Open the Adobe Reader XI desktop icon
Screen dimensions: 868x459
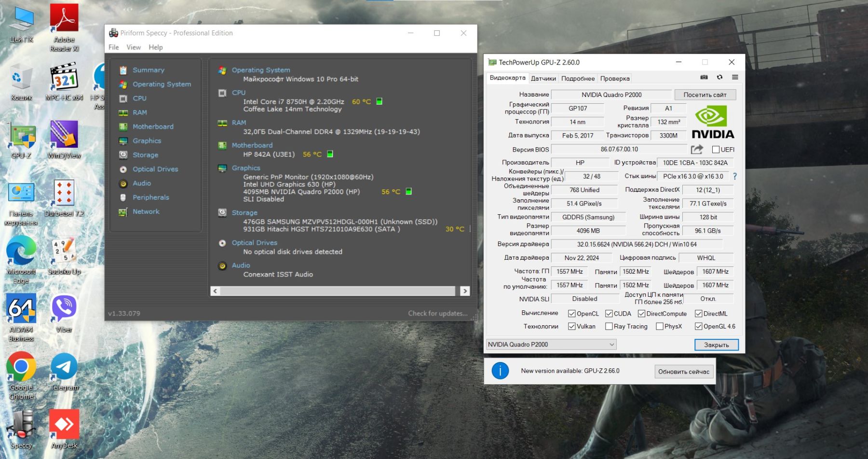tap(64, 28)
